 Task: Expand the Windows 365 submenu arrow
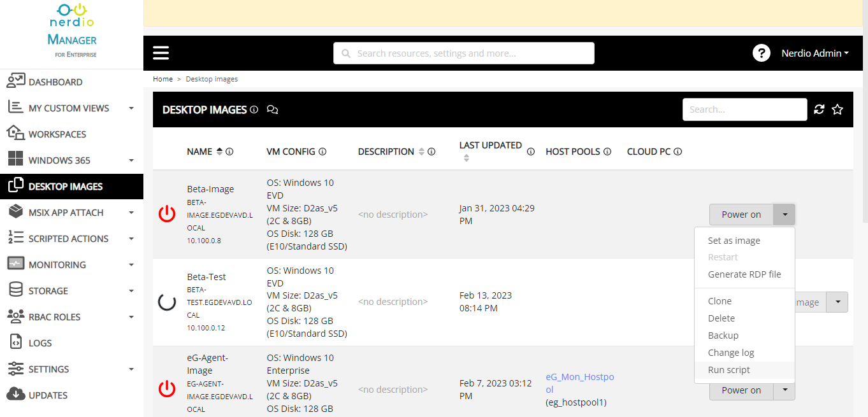[x=131, y=160]
